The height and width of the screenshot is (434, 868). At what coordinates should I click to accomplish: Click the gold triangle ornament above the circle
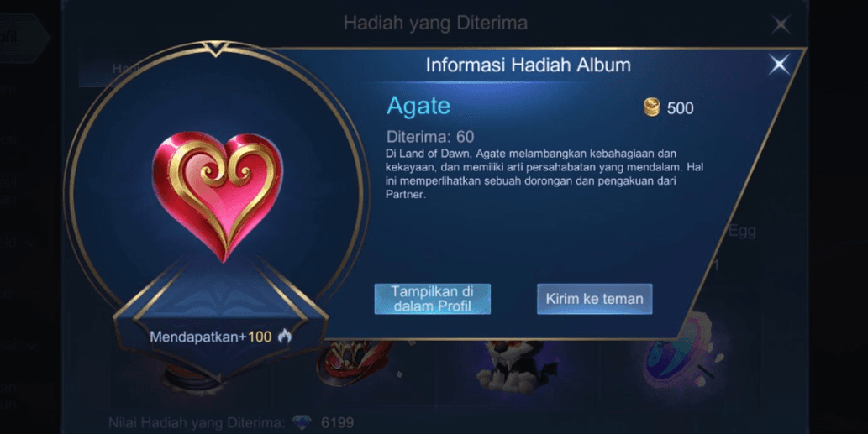217,49
